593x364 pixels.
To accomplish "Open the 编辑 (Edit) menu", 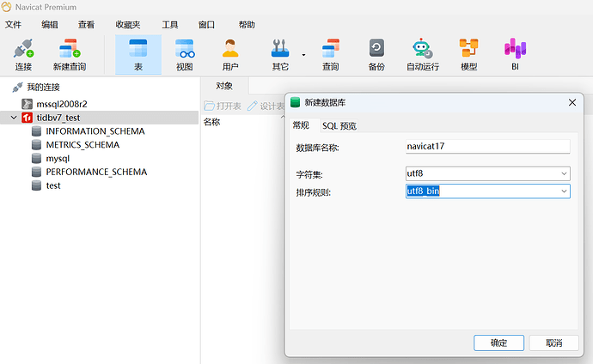I will [x=50, y=25].
